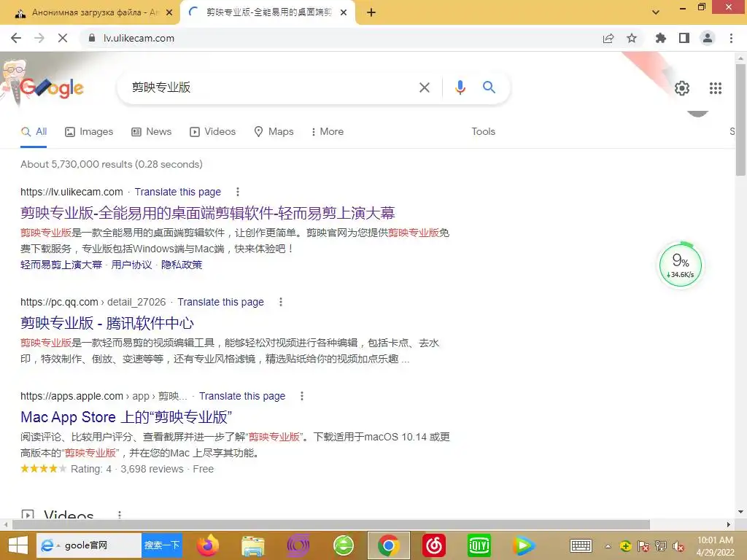Bookmark this page with the star icon
This screenshot has width=747, height=560.
point(632,38)
